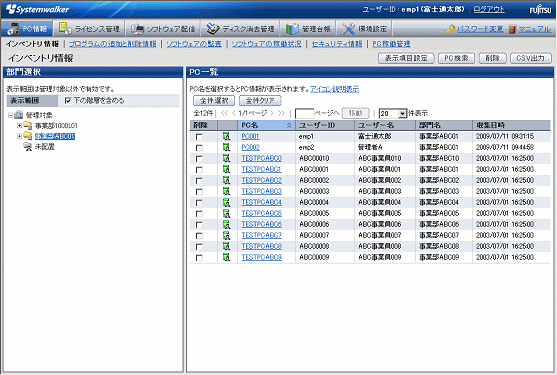
Task: Click the page number input field
Action: coord(304,114)
